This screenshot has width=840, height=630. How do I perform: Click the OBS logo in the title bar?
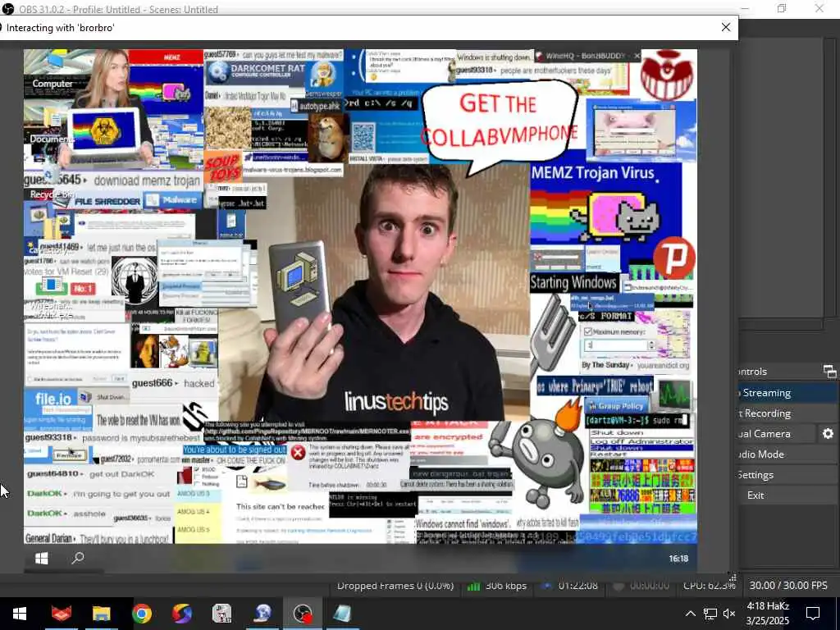[7, 9]
